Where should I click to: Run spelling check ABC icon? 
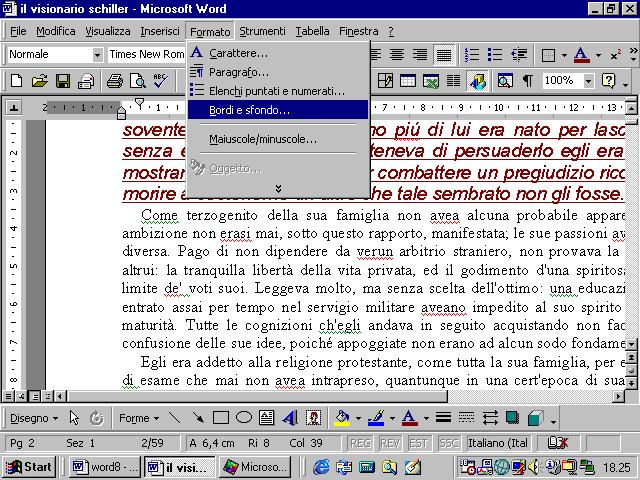click(160, 81)
